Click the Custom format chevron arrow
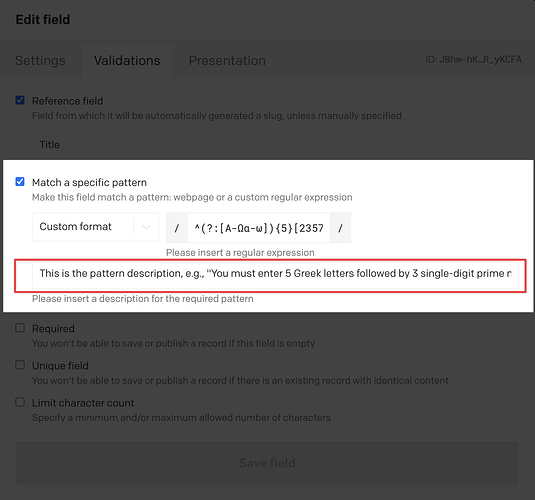Screen dimensions: 535x500 [x=146, y=227]
